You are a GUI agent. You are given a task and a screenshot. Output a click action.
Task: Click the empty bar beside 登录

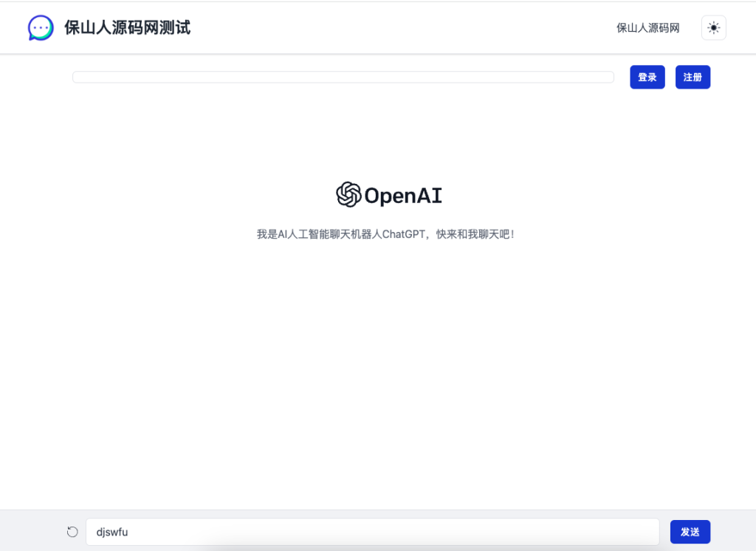[x=343, y=78]
